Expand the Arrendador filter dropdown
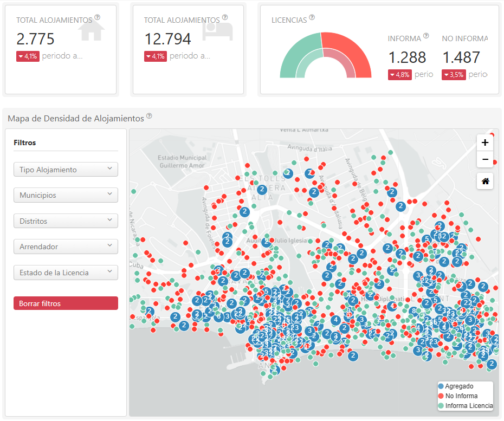504x421 pixels. [66, 247]
